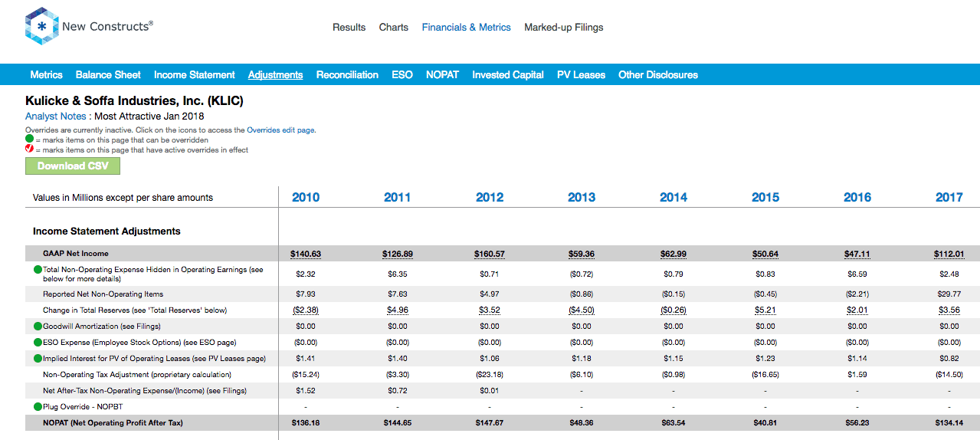This screenshot has height=440, width=980.
Task: Open the Reconciliation tab
Action: (x=347, y=74)
